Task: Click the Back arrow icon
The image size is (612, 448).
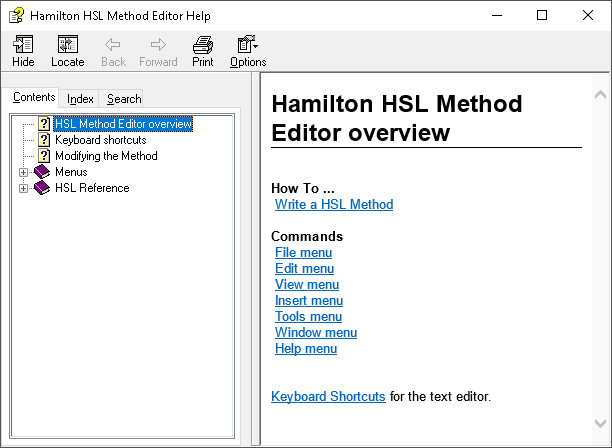Action: tap(113, 44)
